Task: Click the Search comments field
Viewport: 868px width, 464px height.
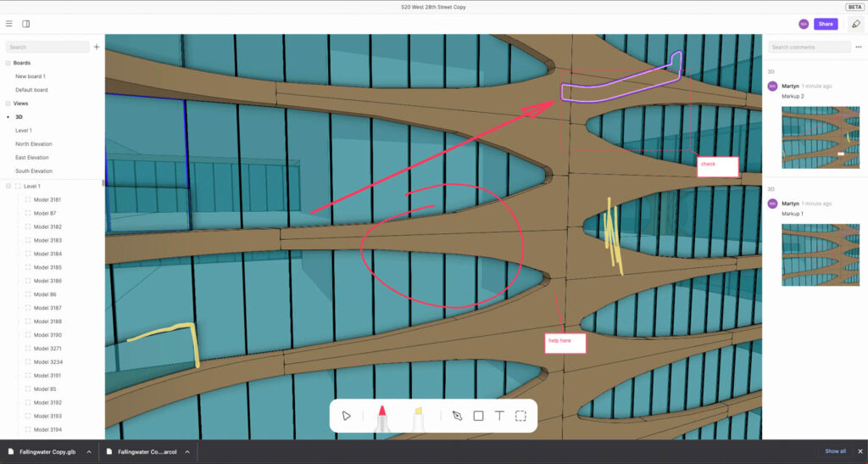Action: pyautogui.click(x=805, y=48)
